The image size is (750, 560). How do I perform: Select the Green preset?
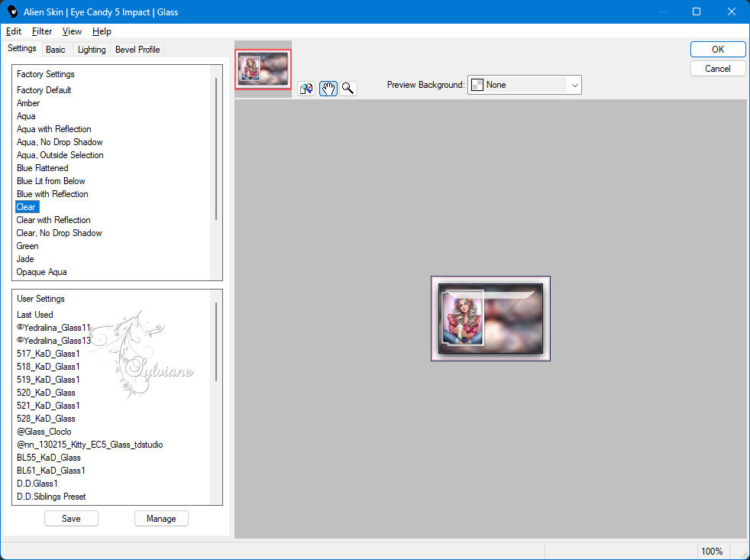27,245
